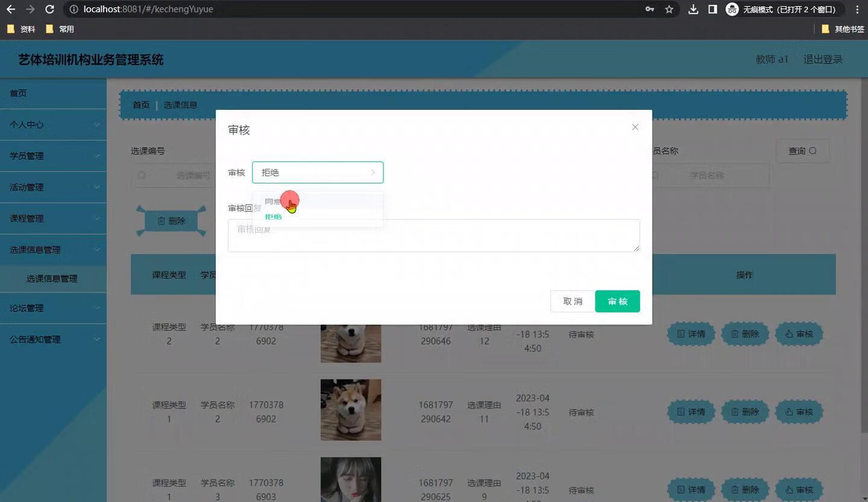Expand 课程管理 sidebar menu

pyautogui.click(x=53, y=219)
